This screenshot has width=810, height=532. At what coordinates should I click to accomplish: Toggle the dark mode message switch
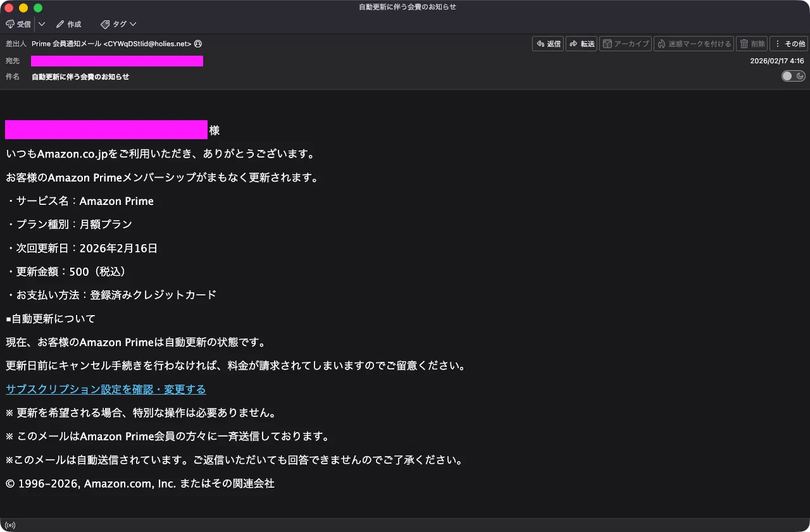point(794,76)
